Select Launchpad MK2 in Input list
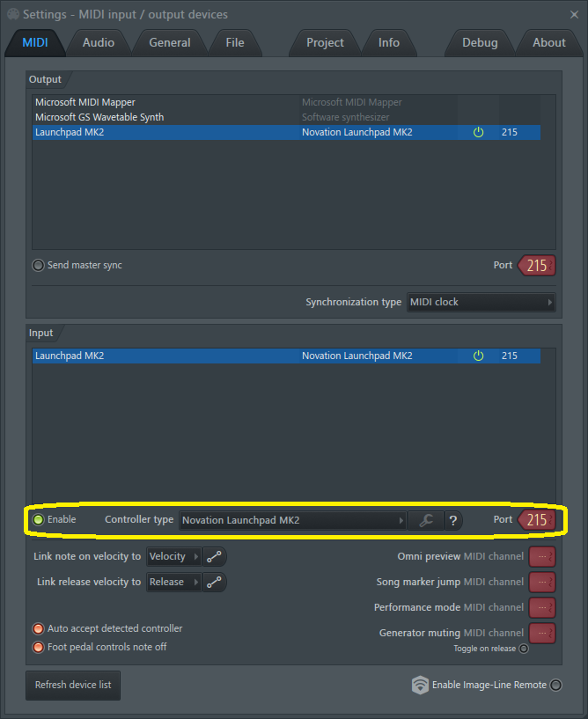The width and height of the screenshot is (588, 719). (286, 356)
